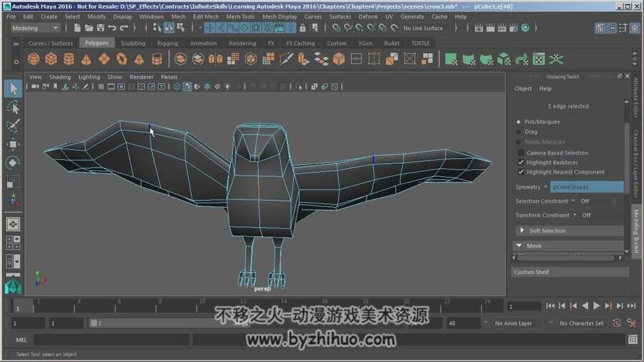The image size is (644, 362).
Task: Activate the Rotate tool in toolbox
Action: coord(13,162)
